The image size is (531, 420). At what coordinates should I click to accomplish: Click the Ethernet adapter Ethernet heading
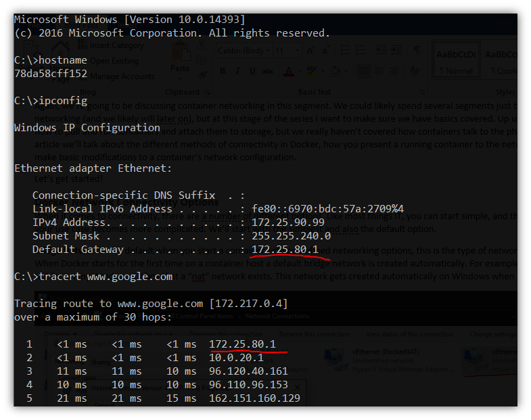pos(93,168)
